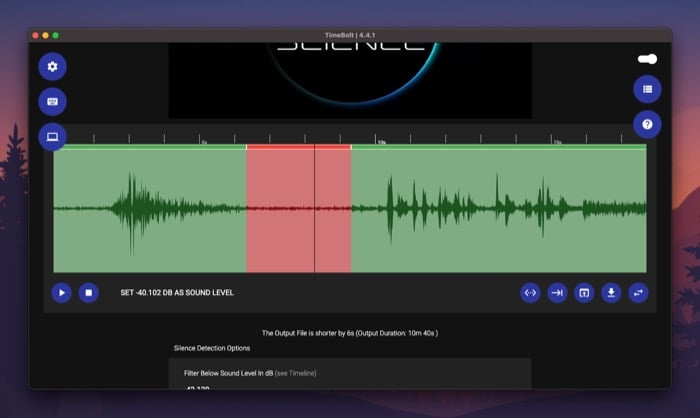Click the expand horizontal arrows icon

click(530, 293)
